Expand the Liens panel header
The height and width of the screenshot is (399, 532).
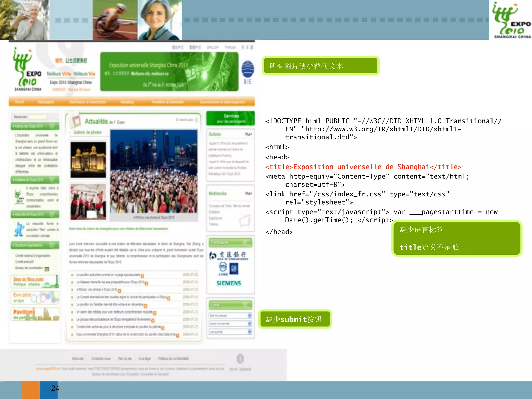230,305
